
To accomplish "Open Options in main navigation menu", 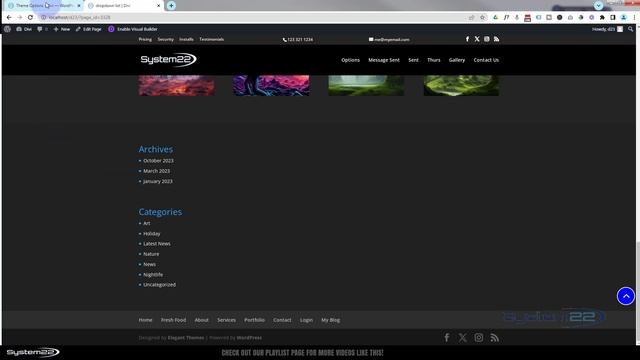I will click(351, 60).
